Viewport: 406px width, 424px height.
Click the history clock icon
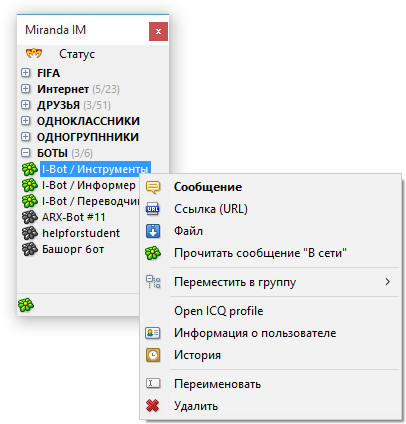153,355
